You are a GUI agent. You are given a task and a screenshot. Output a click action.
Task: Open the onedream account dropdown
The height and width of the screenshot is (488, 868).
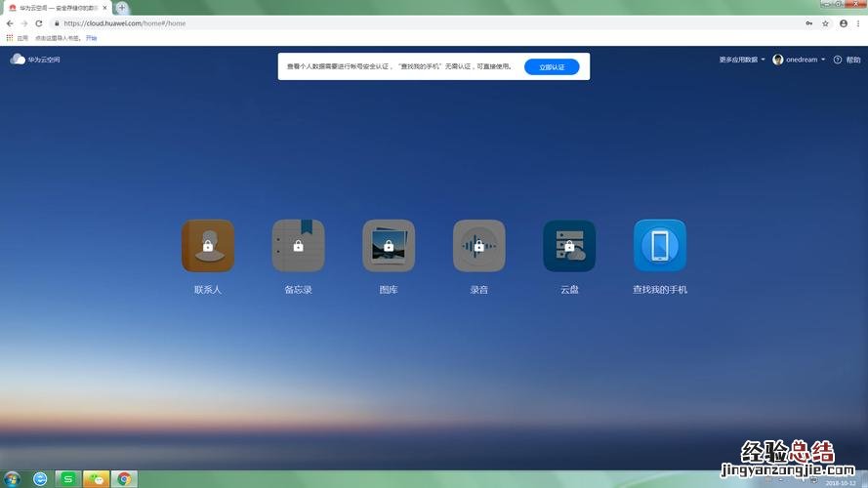coord(800,60)
